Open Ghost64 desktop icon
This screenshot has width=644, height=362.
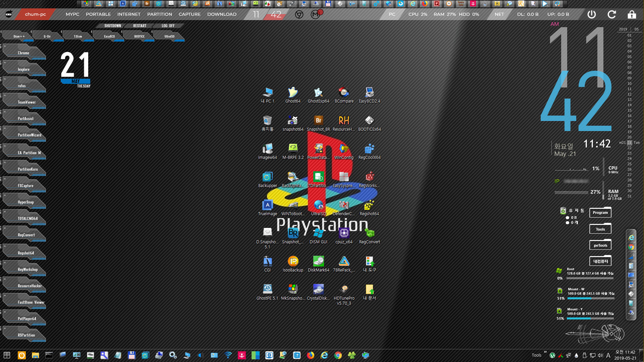pyautogui.click(x=293, y=95)
